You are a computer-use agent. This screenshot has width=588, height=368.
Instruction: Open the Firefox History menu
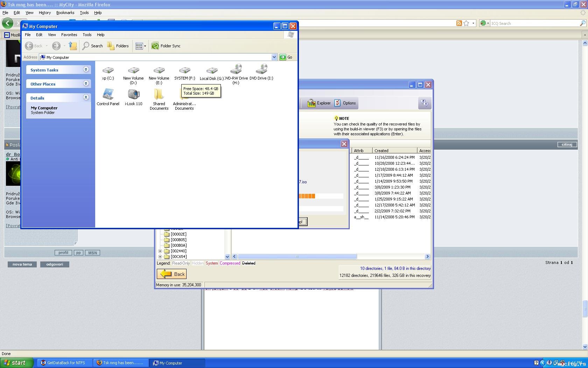[44, 13]
